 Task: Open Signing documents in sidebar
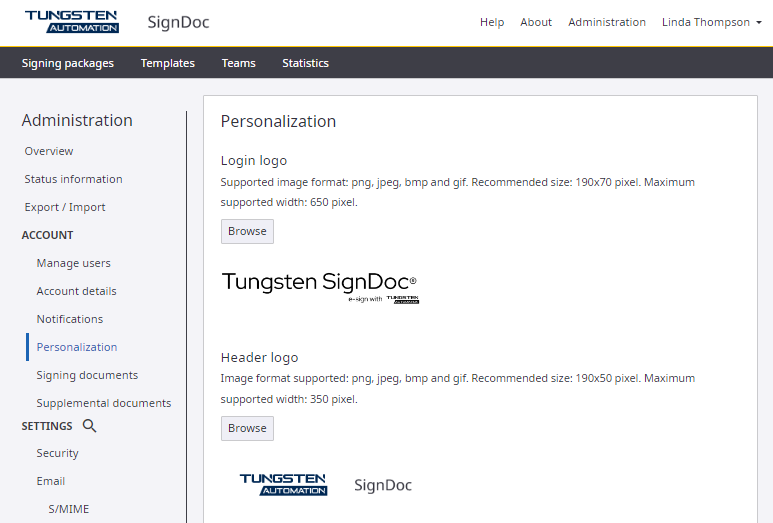click(x=87, y=375)
